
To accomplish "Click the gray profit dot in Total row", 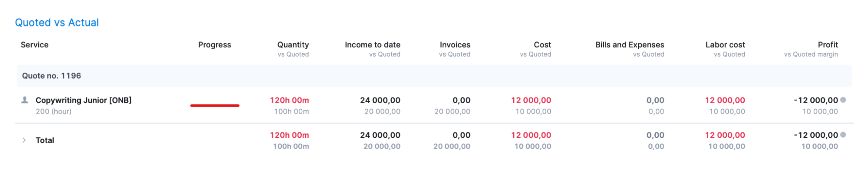I will click(x=843, y=135).
